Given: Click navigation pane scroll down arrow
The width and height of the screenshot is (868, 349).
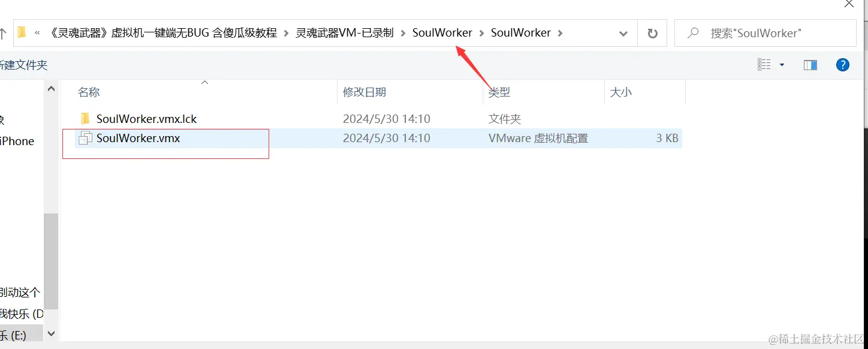Looking at the screenshot, I should pyautogui.click(x=51, y=333).
